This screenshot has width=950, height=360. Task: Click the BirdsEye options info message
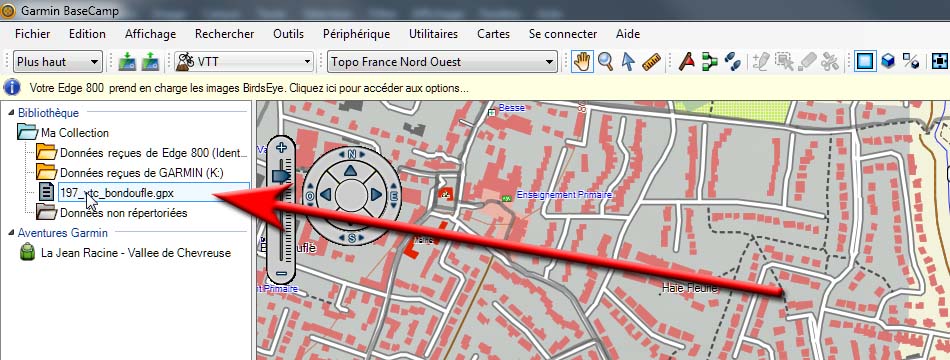248,88
